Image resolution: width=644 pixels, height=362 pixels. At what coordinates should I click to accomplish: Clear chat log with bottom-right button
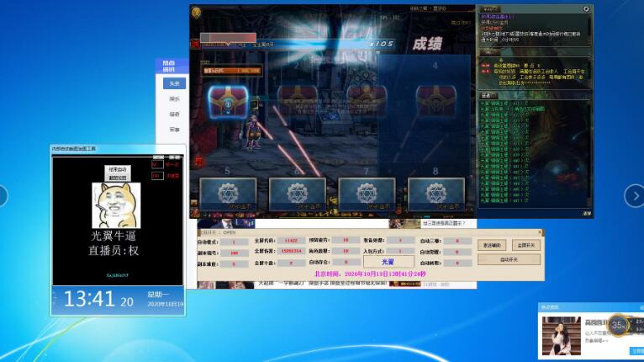[x=587, y=214]
